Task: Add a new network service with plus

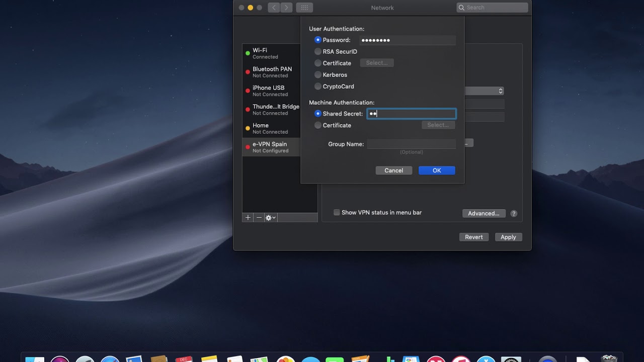Action: 248,218
